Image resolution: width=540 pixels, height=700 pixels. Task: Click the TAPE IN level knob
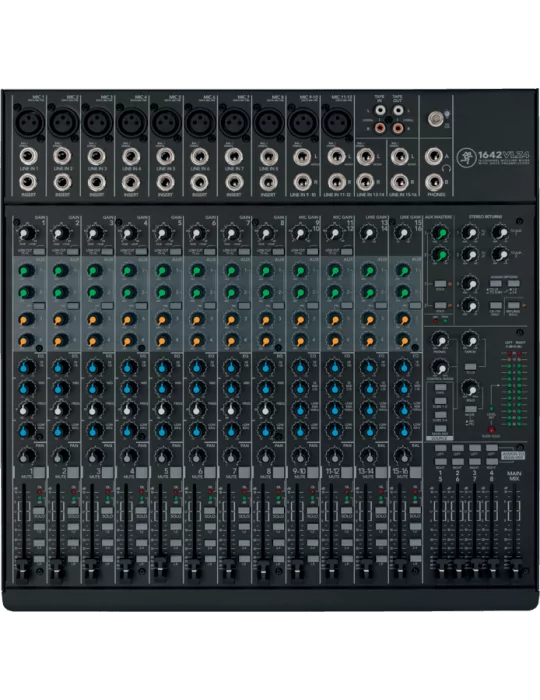point(470,341)
